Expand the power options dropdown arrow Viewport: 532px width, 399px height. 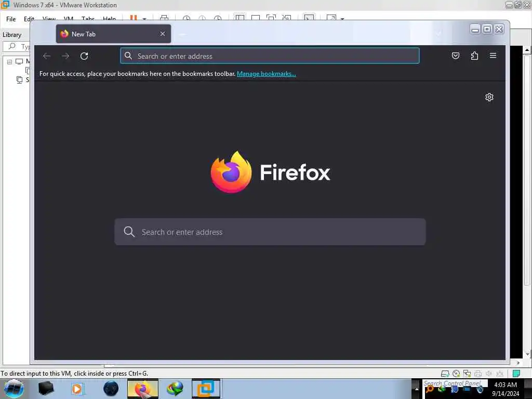coord(144,19)
